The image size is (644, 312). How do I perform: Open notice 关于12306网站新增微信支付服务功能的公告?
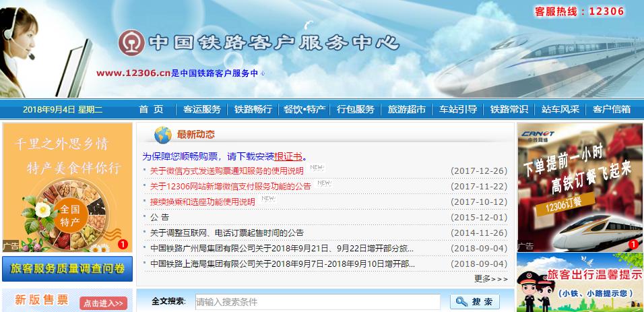point(230,187)
